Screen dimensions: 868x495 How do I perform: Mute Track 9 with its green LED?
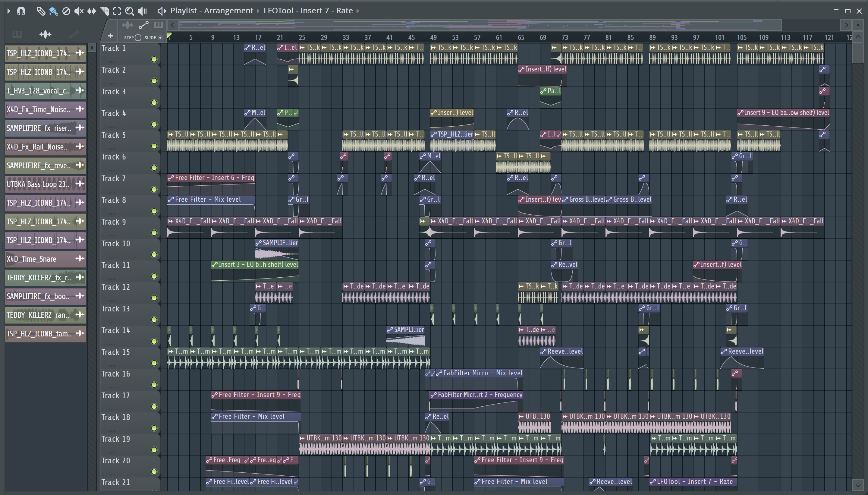pyautogui.click(x=154, y=233)
